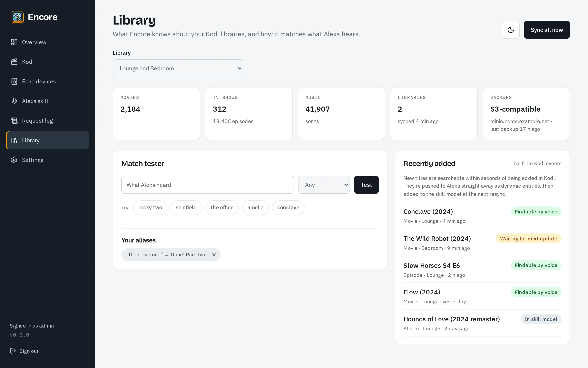Click the Music 41,907 songs card

(x=341, y=114)
